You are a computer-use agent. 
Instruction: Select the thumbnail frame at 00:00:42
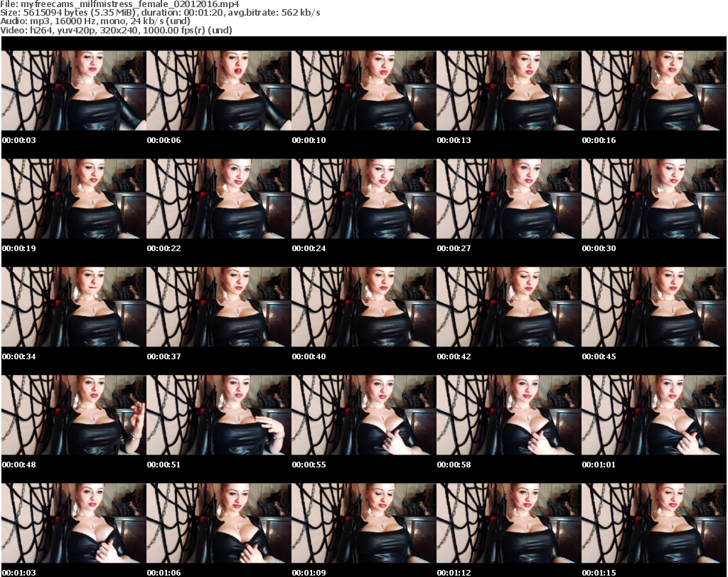(508, 307)
